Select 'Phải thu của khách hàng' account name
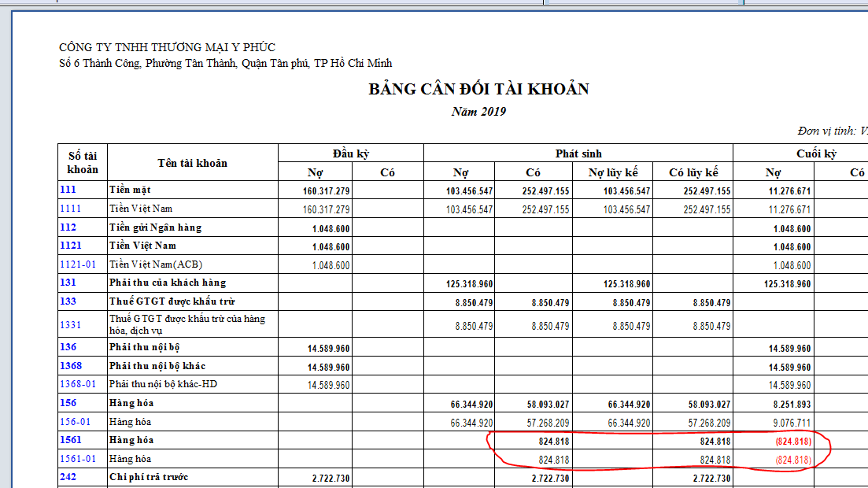Screen dimensions: 868x488 (168, 283)
